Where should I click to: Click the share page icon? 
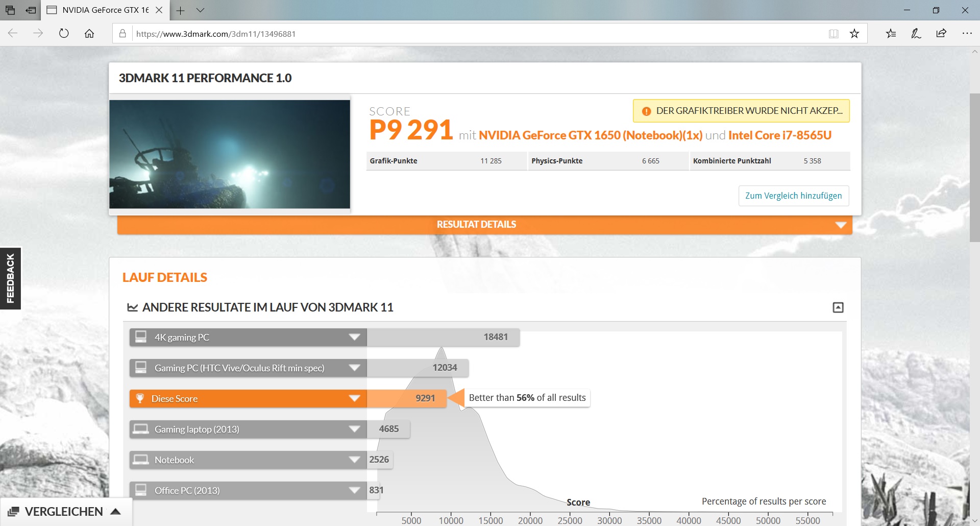[x=941, y=34]
